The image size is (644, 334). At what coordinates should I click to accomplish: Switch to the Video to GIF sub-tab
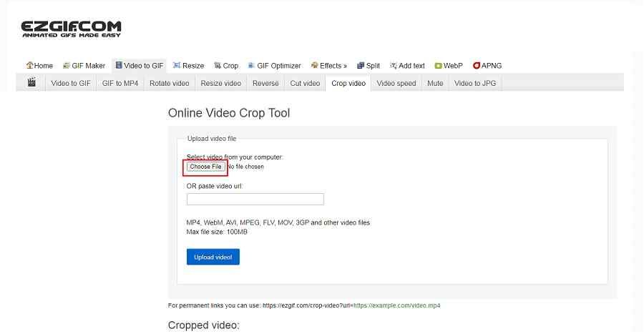(x=71, y=83)
